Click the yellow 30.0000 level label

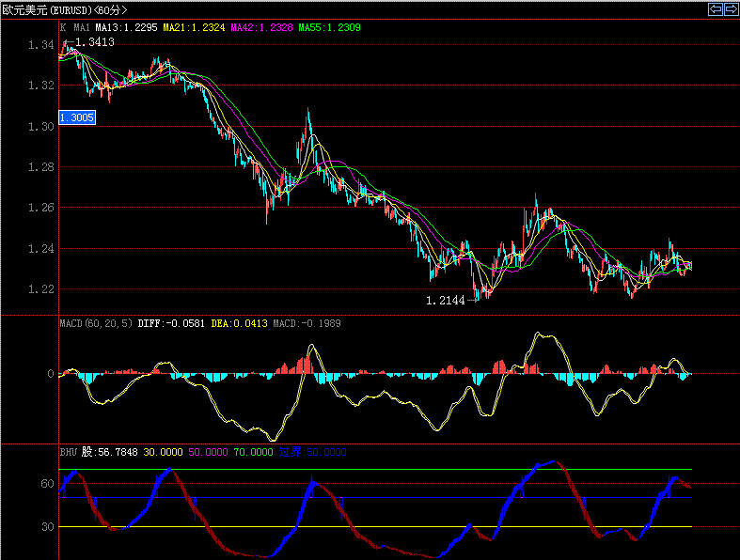(163, 452)
